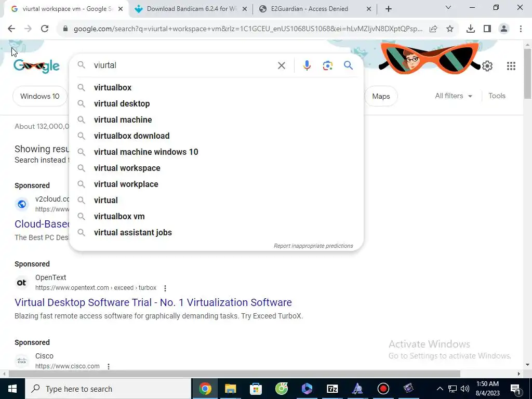
Task: Expand the All filters dropdown
Action: click(x=454, y=96)
